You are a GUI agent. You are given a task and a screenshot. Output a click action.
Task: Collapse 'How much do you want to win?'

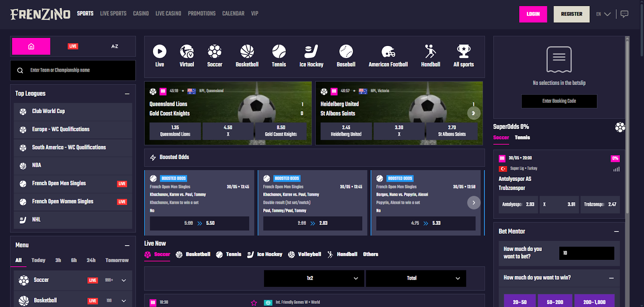pos(611,278)
